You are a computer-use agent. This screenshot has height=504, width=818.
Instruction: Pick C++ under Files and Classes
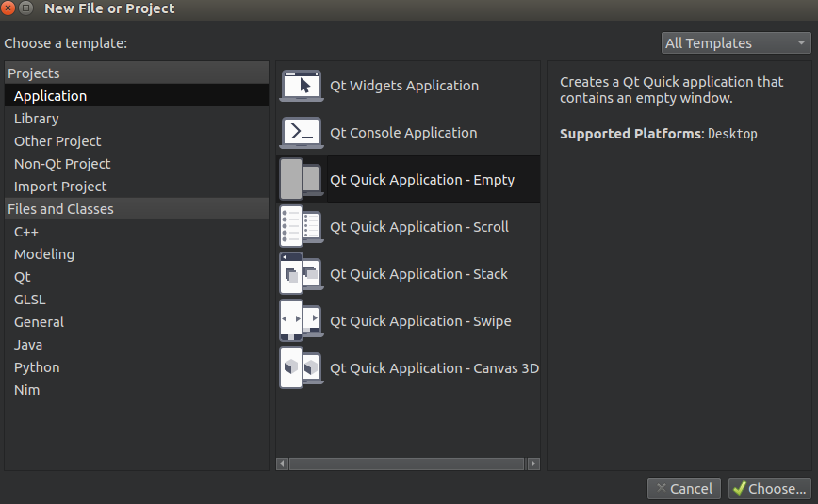tap(136, 232)
